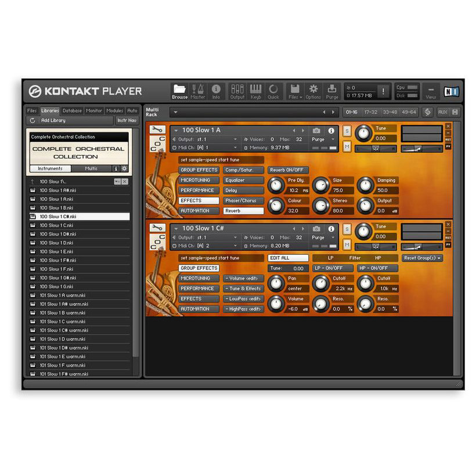Toggle the Multi Rack KSP script icon

[x=427, y=112]
